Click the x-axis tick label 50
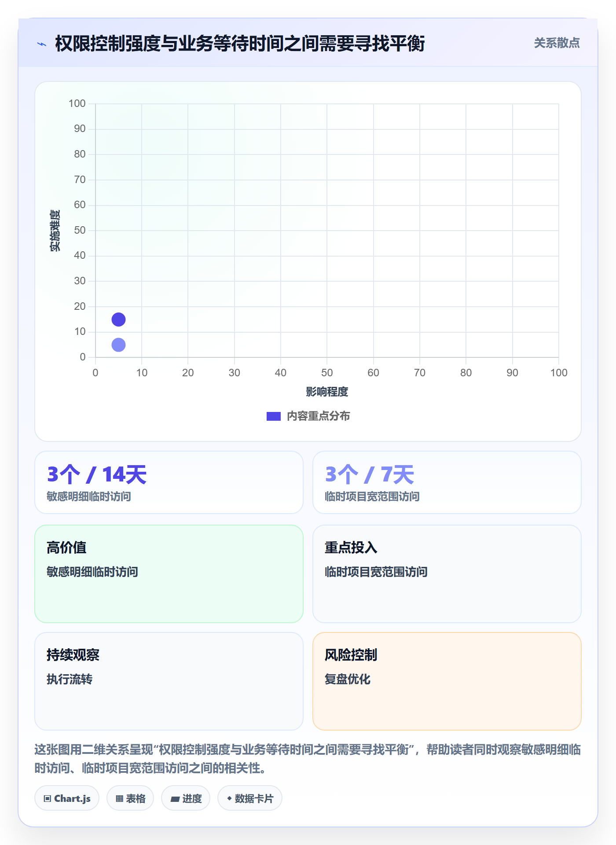Image resolution: width=616 pixels, height=845 pixels. click(x=327, y=373)
